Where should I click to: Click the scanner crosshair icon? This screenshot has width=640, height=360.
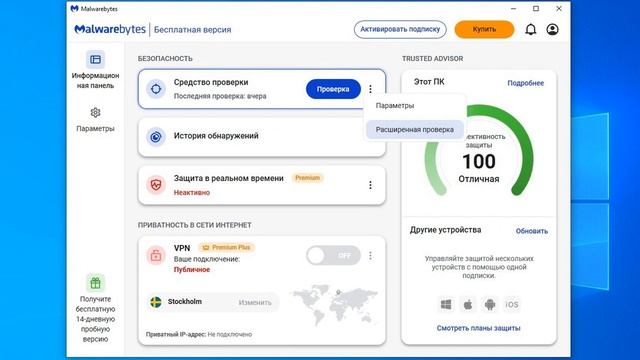156,89
